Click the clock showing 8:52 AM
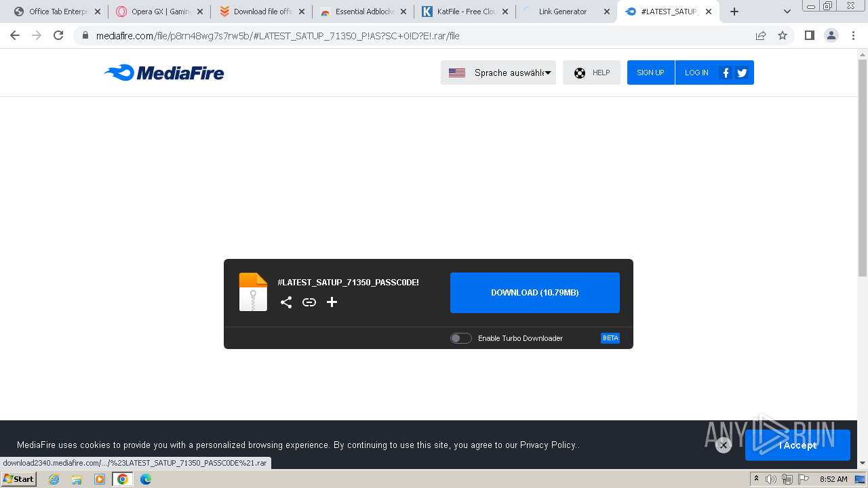Screen dimensions: 868x488 833,479
